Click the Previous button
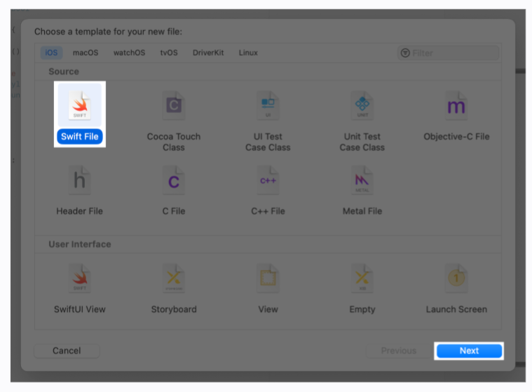 [x=399, y=351]
